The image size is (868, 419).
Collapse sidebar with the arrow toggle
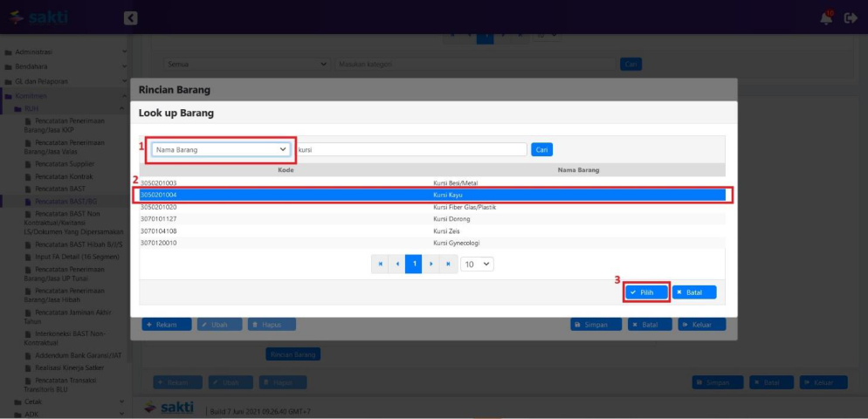[130, 17]
